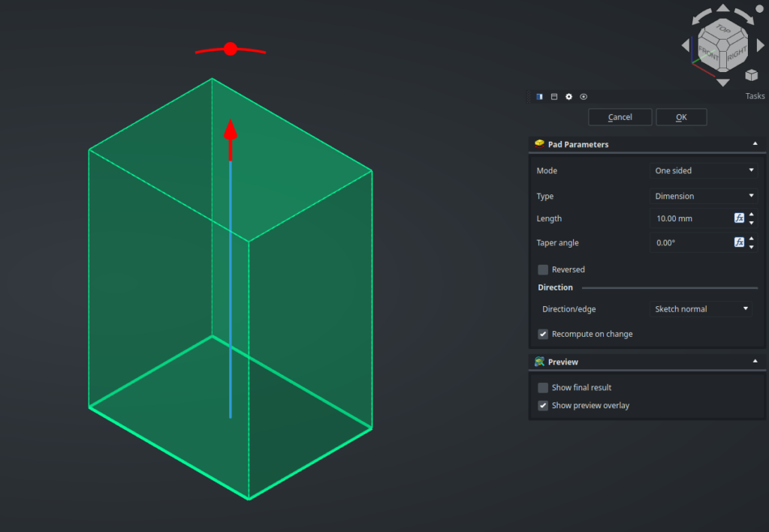The width and height of the screenshot is (769, 532).
Task: Click the Length input field
Action: (x=690, y=218)
